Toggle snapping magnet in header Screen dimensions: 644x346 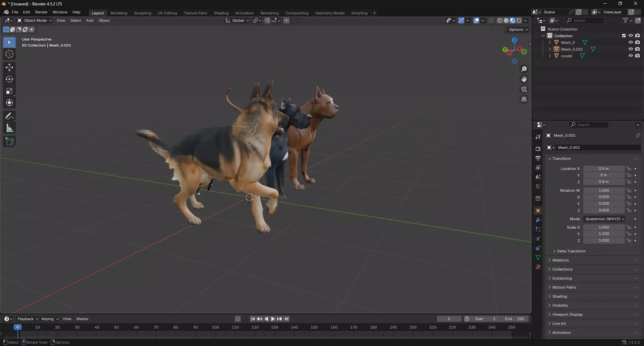point(267,21)
